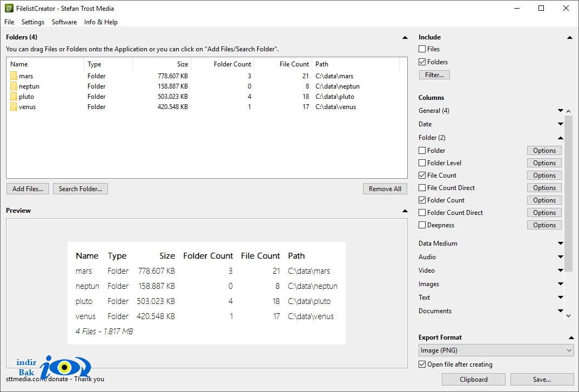Collapse the Include section
The width and height of the screenshot is (579, 392).
[570, 37]
